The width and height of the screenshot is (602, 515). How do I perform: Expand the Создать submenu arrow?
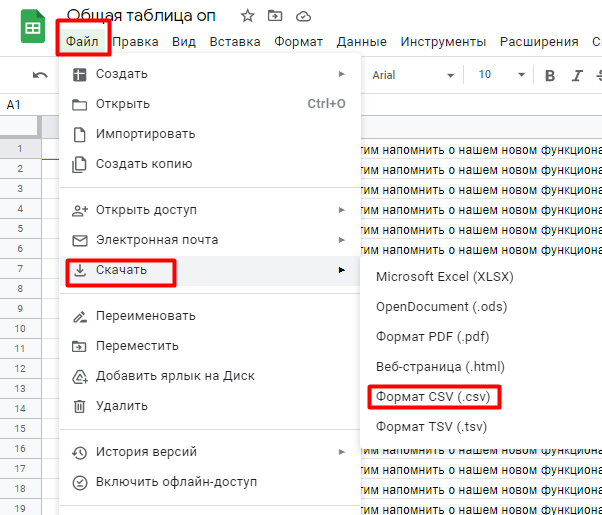click(341, 74)
